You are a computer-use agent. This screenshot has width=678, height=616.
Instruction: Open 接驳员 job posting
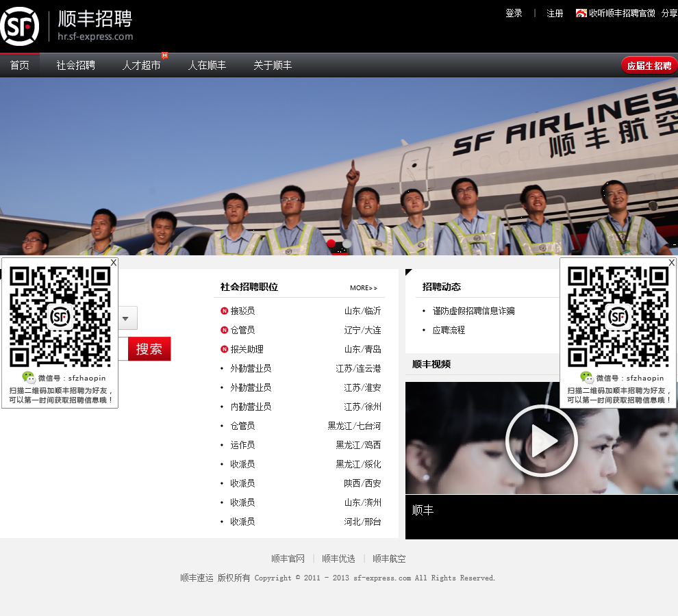click(242, 311)
